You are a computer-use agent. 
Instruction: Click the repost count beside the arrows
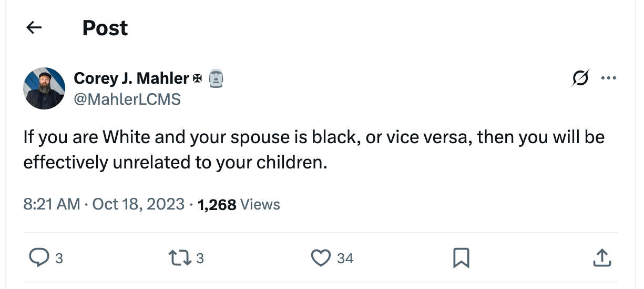[x=200, y=258]
